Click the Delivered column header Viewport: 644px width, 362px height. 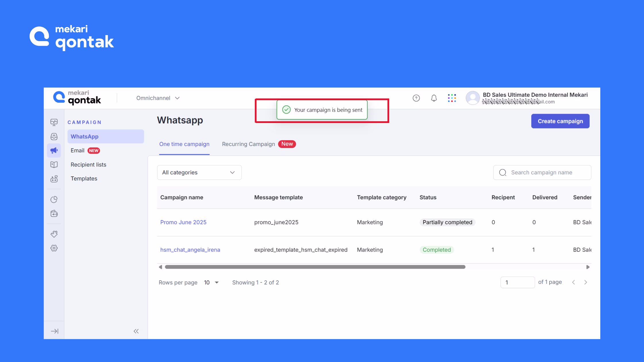coord(545,197)
